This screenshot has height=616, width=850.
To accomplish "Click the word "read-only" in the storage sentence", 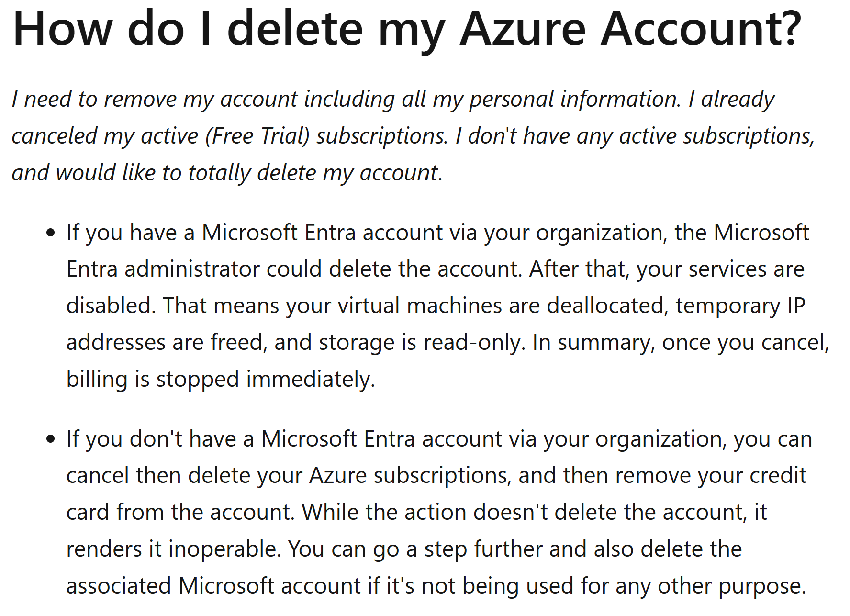I will point(471,343).
